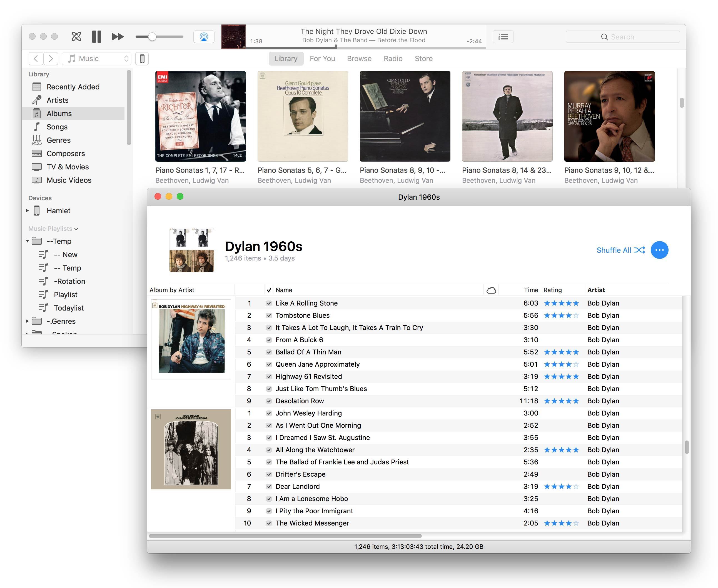718x588 pixels.
Task: Uncheck Desolation Row
Action: point(269,401)
